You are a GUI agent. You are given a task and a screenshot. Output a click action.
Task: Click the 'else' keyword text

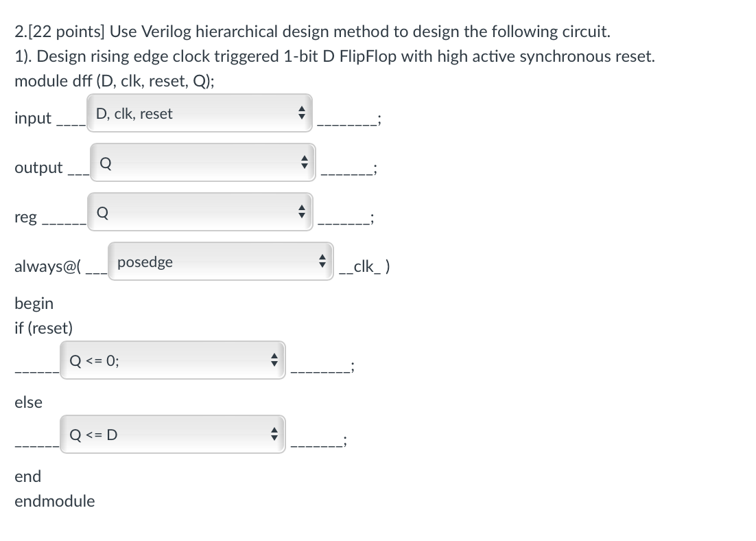pyautogui.click(x=28, y=402)
